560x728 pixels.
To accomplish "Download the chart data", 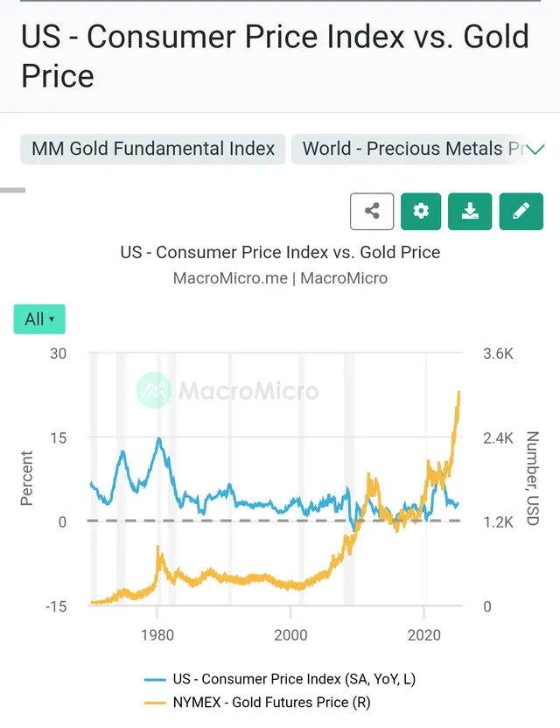I will pyautogui.click(x=470, y=212).
